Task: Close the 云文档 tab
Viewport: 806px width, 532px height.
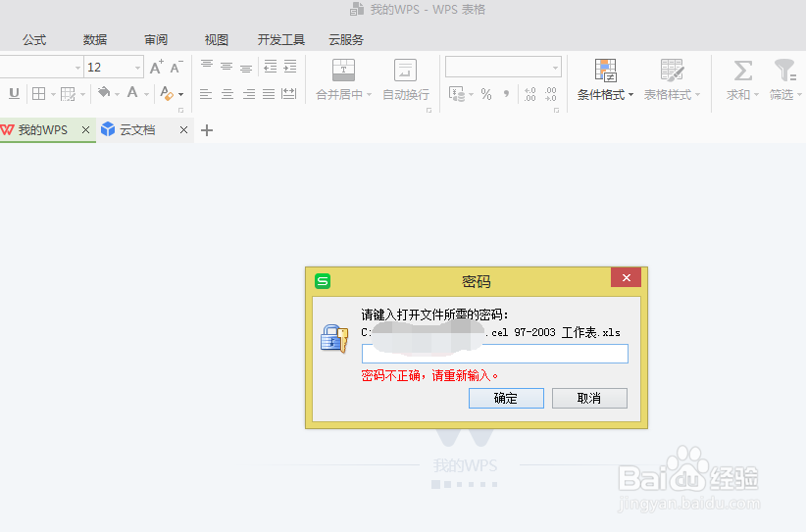Action: [183, 130]
